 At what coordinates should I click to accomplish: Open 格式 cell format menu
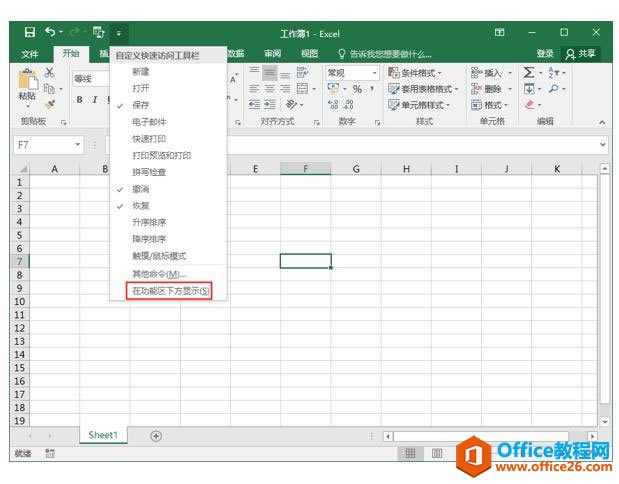490,105
